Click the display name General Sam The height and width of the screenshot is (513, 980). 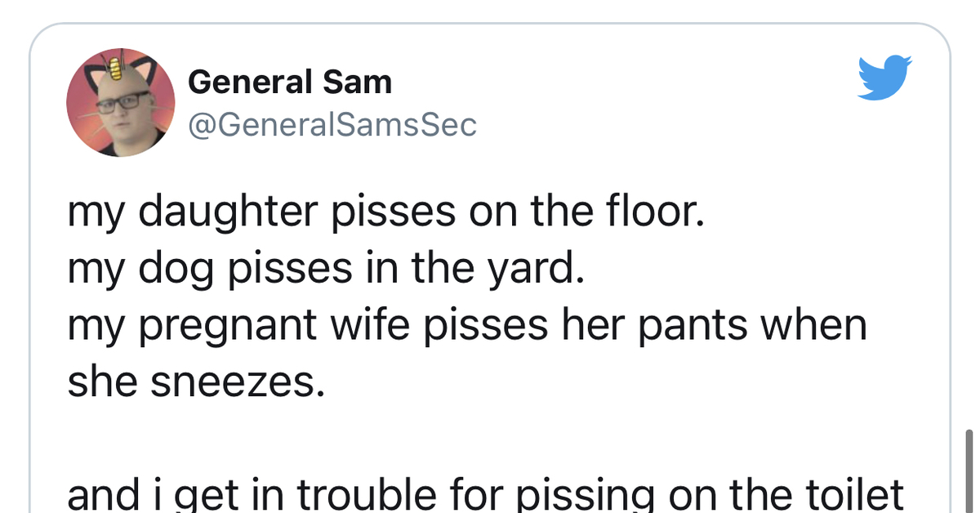coord(289,83)
